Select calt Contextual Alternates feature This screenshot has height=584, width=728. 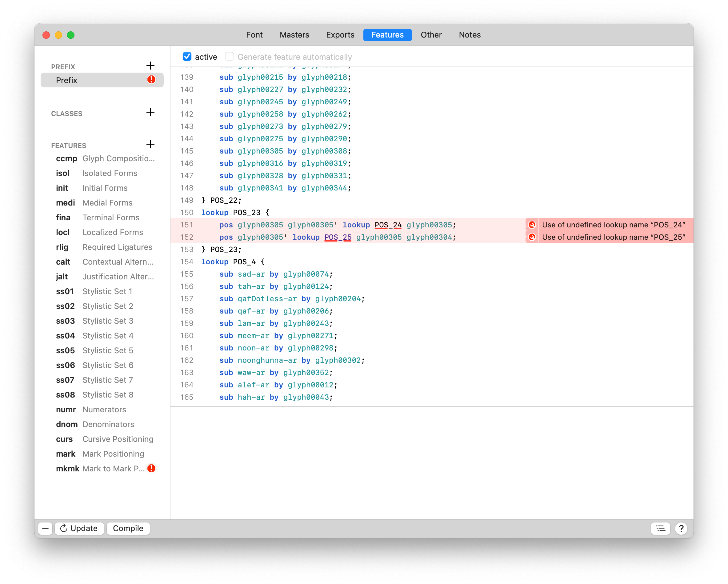pos(102,262)
